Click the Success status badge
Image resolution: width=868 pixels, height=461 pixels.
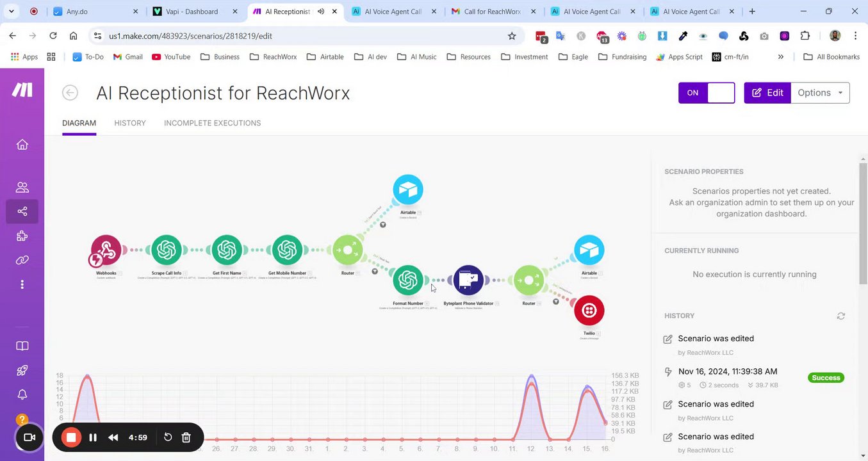826,378
